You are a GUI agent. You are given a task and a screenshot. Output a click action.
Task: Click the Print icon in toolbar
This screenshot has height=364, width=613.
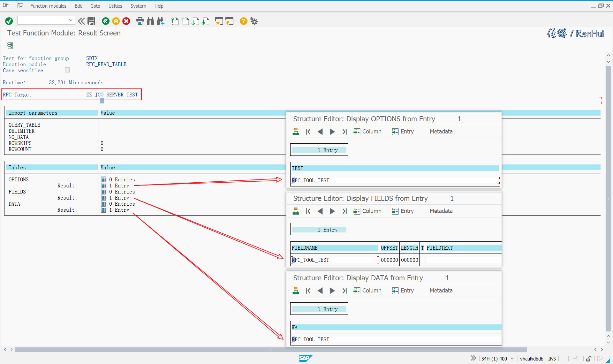pyautogui.click(x=140, y=21)
